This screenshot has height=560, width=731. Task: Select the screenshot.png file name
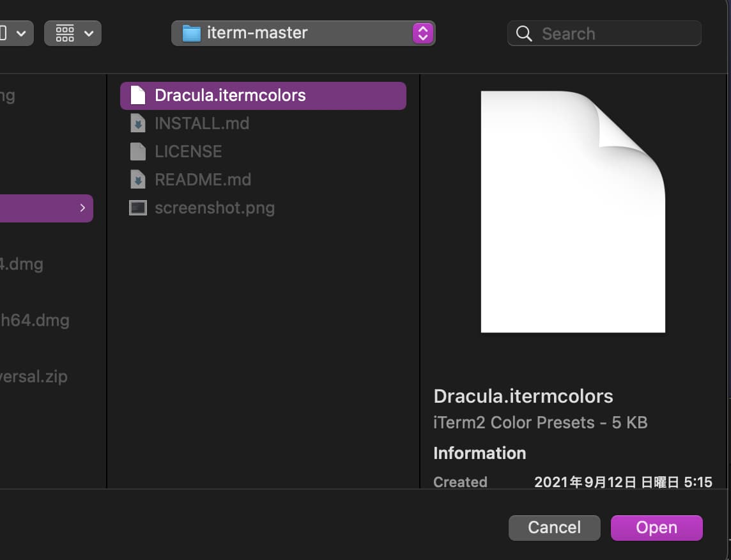tap(214, 208)
